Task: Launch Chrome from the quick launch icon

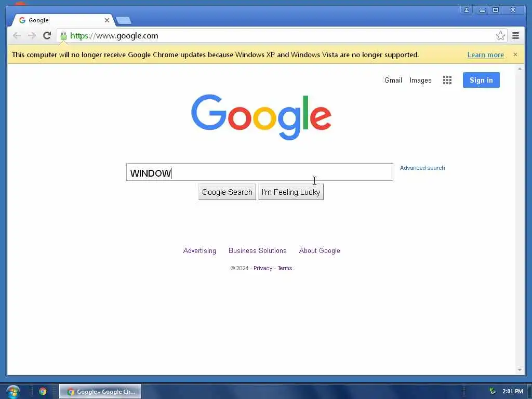Action: coord(43,391)
